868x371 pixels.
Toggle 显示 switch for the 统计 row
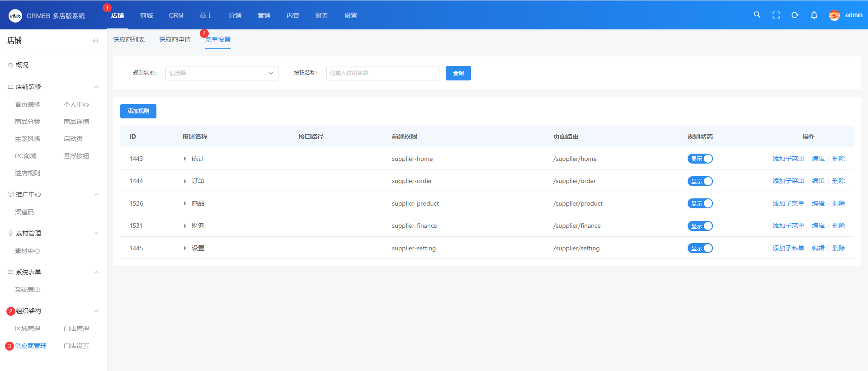click(x=700, y=159)
